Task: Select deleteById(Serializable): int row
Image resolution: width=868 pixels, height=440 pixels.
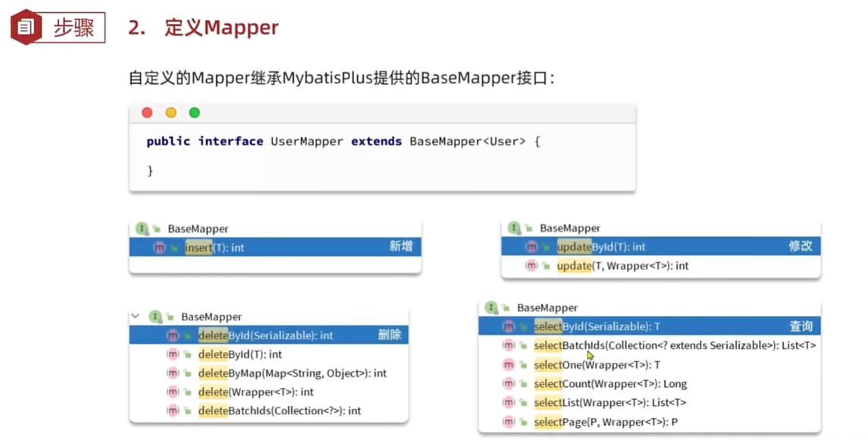Action: point(269,335)
